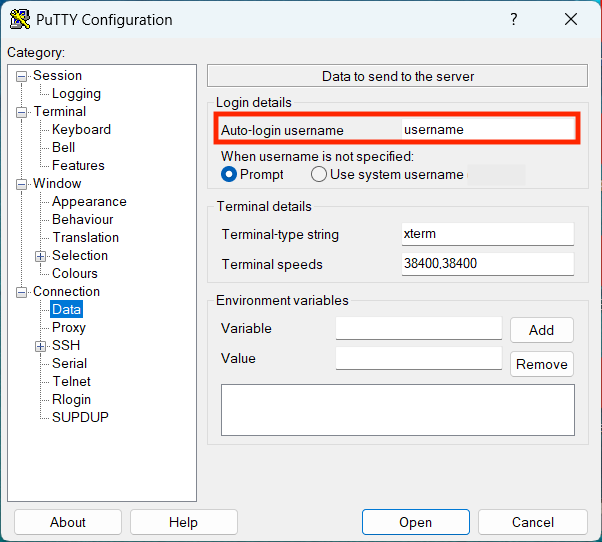
Task: Click the environment Value input field
Action: (419, 358)
